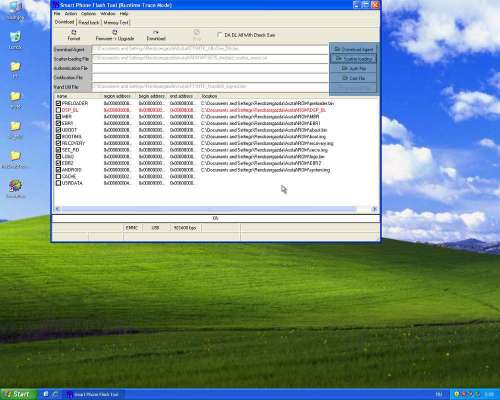Image resolution: width=500 pixels, height=400 pixels.
Task: Click the yellow shield system tray icon
Action: coord(457,394)
